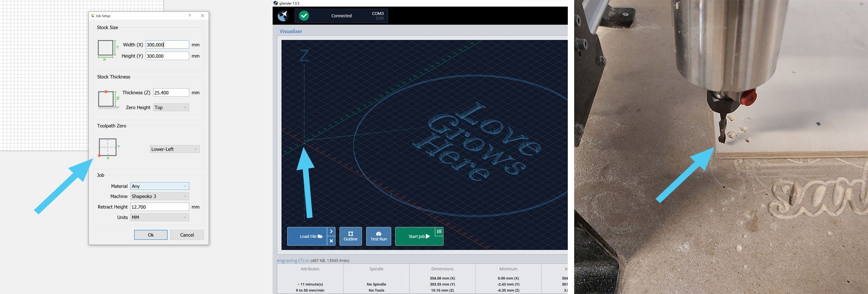Click the Retract Height input field
This screenshot has width=868, height=294.
coord(159,207)
